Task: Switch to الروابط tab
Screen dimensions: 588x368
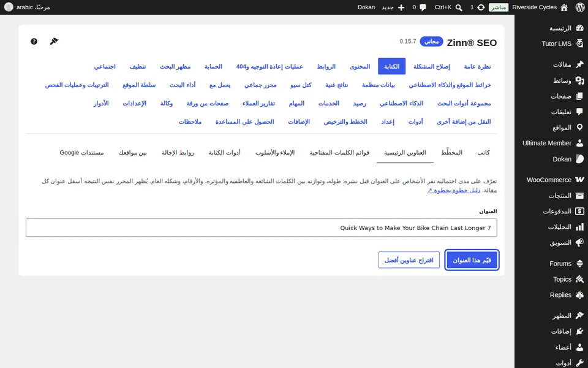Action: coord(326,66)
